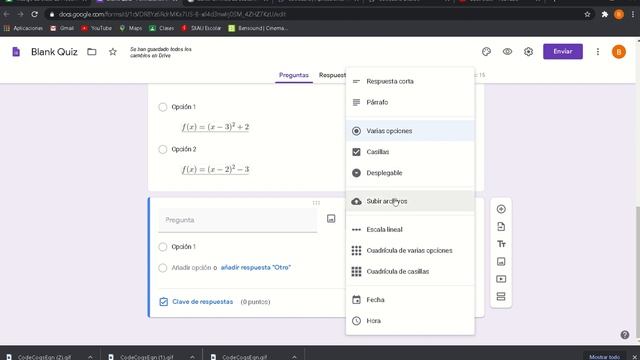This screenshot has height=360, width=640.
Task: Import questions from the side toolbar
Action: coord(501,227)
